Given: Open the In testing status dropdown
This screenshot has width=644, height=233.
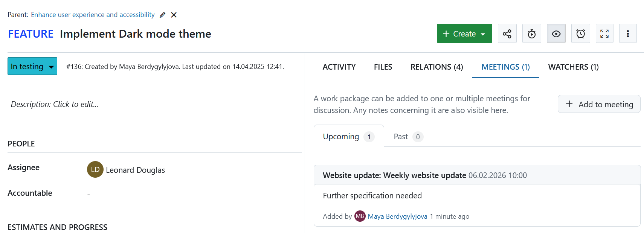Looking at the screenshot, I should coord(32,66).
